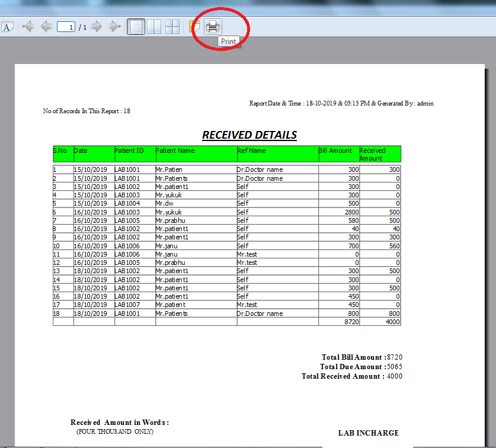Go to the next page

tap(96, 26)
